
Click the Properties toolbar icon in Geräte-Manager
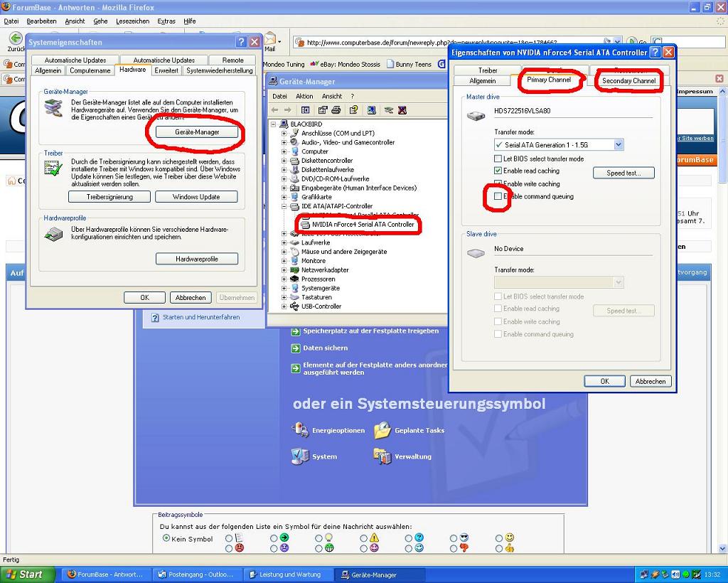point(323,110)
